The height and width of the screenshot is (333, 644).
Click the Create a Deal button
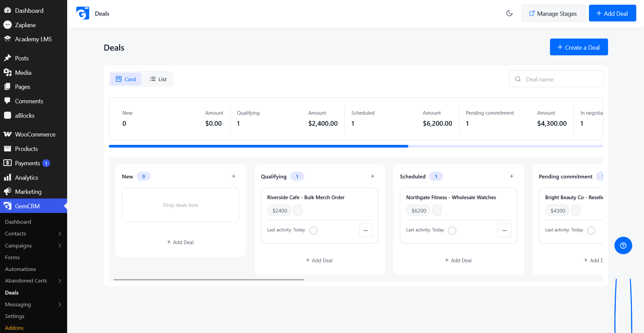point(579,47)
